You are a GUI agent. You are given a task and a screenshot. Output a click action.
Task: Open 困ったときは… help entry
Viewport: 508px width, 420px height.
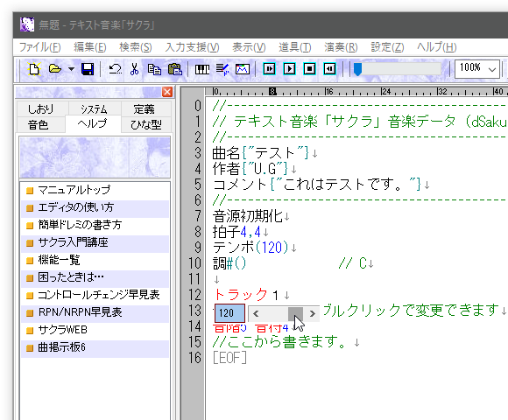click(95, 277)
